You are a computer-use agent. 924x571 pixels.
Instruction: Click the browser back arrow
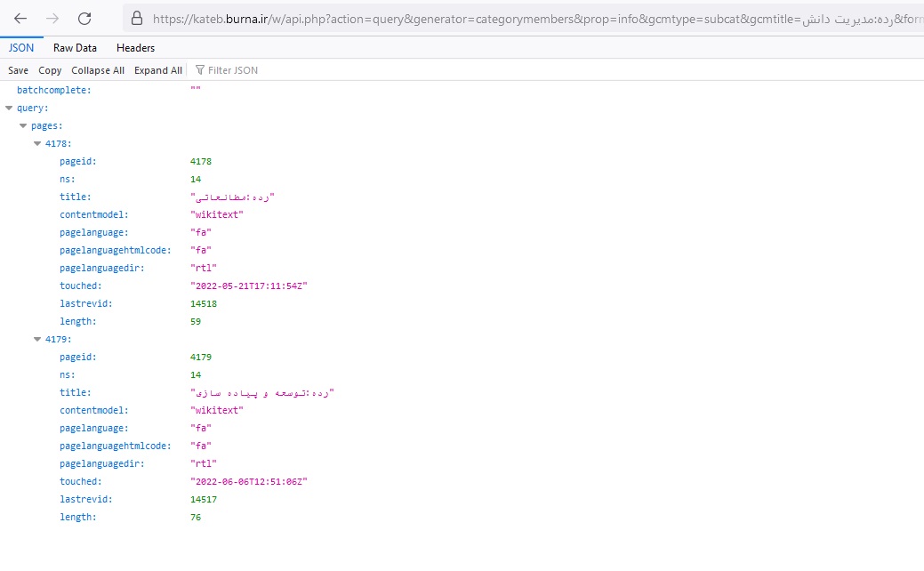click(20, 18)
